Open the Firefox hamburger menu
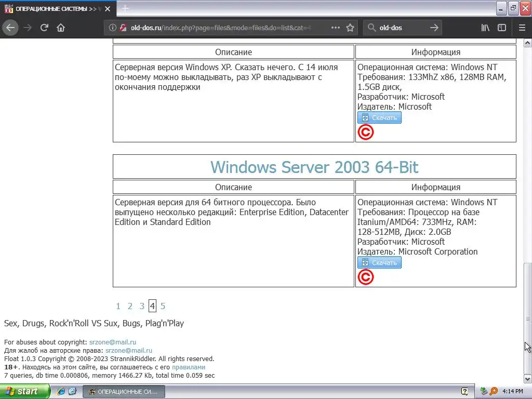532x399 pixels. pos(522,28)
